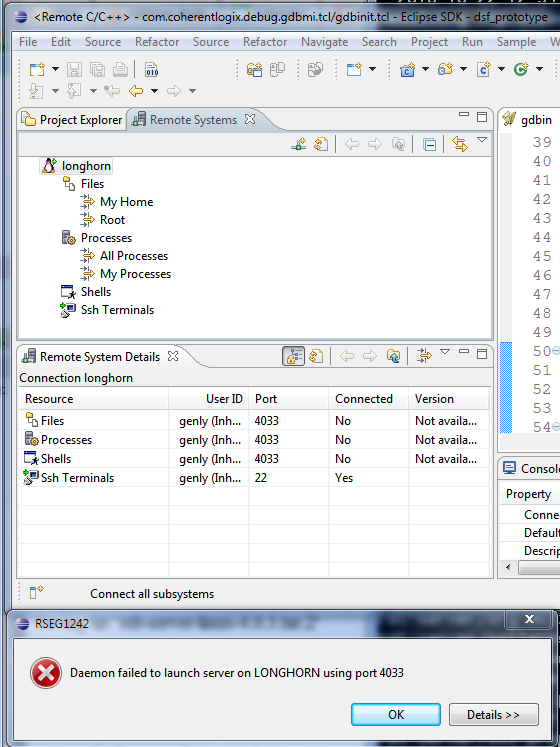The height and width of the screenshot is (747, 560).
Task: Click the Save toolbar icon
Action: 74,70
